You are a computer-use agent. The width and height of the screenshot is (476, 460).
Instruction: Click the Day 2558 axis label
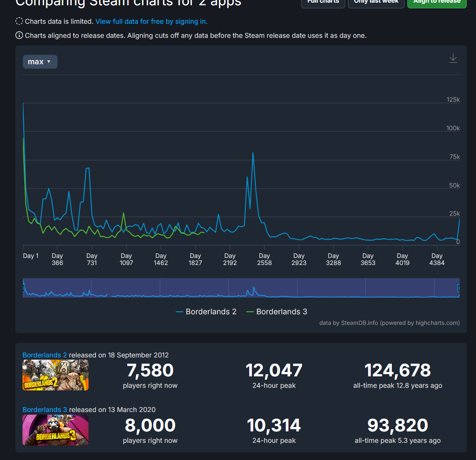(264, 259)
